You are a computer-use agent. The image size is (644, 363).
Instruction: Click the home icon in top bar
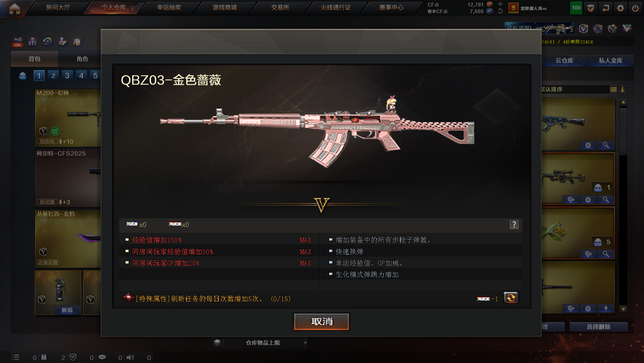tap(14, 8)
